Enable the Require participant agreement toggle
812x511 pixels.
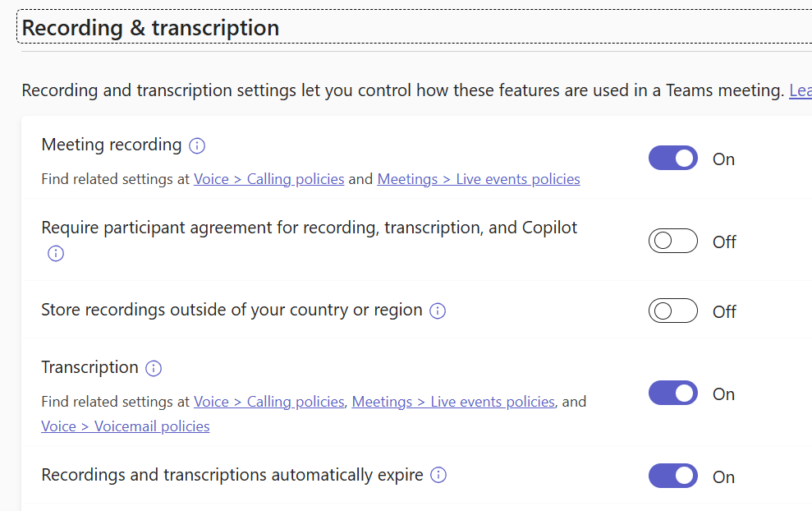coord(673,242)
